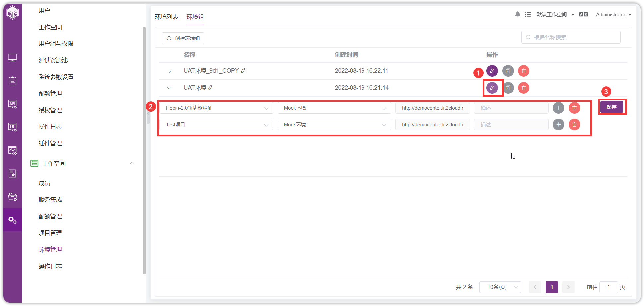Rename UAT环境 via inline pencil icon
The height and width of the screenshot is (306, 644).
coord(211,88)
